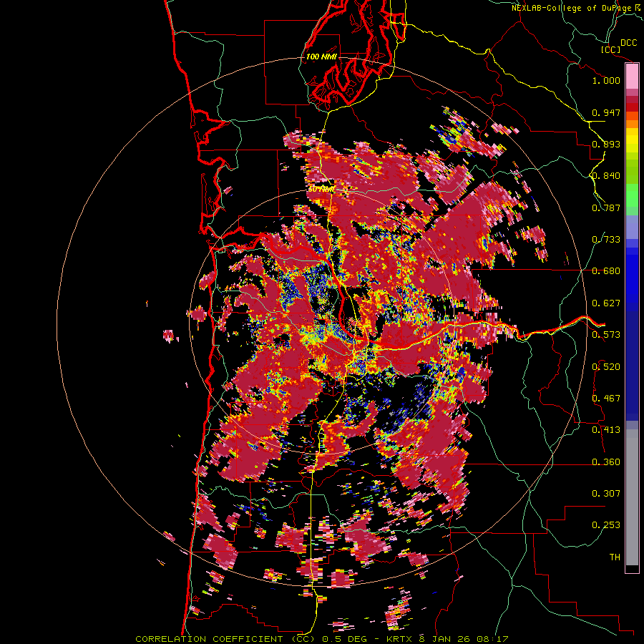Select the 0.520 scale value

point(606,367)
